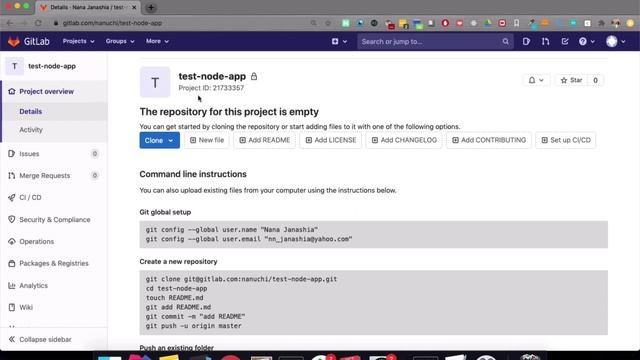Click the git clone command line text
Image resolution: width=640 pixels, height=360 pixels.
click(x=241, y=279)
